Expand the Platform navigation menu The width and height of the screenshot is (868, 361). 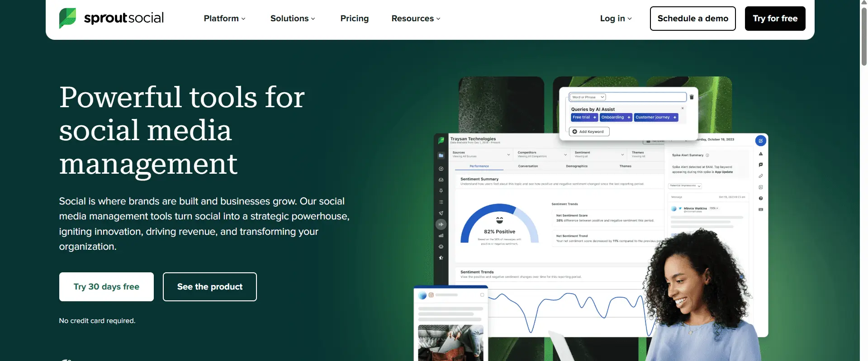coord(224,19)
